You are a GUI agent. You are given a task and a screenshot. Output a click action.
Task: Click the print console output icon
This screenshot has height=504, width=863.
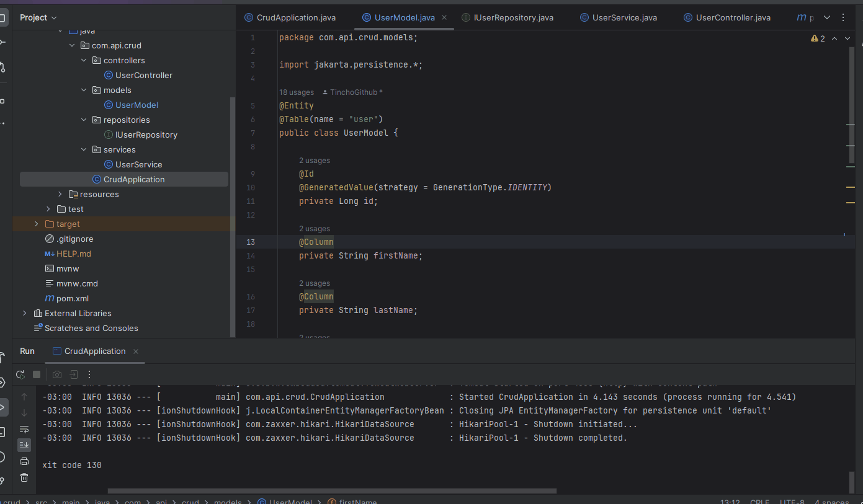[x=24, y=461]
